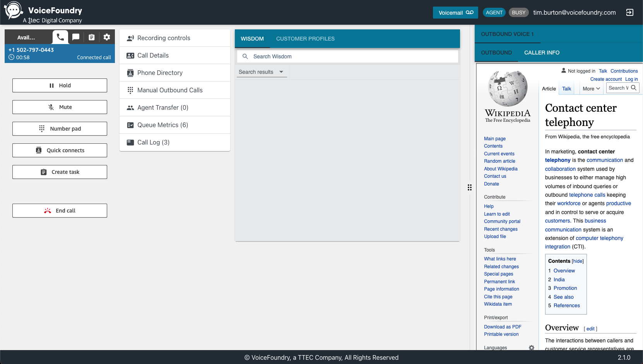The width and height of the screenshot is (643, 364).
Task: Click the Wikipedia globe logo
Action: (508, 88)
